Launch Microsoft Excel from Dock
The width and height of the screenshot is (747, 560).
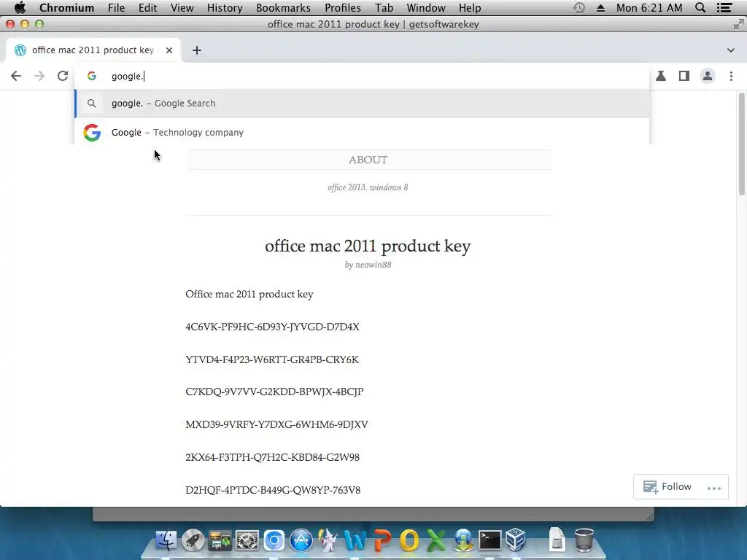[436, 540]
